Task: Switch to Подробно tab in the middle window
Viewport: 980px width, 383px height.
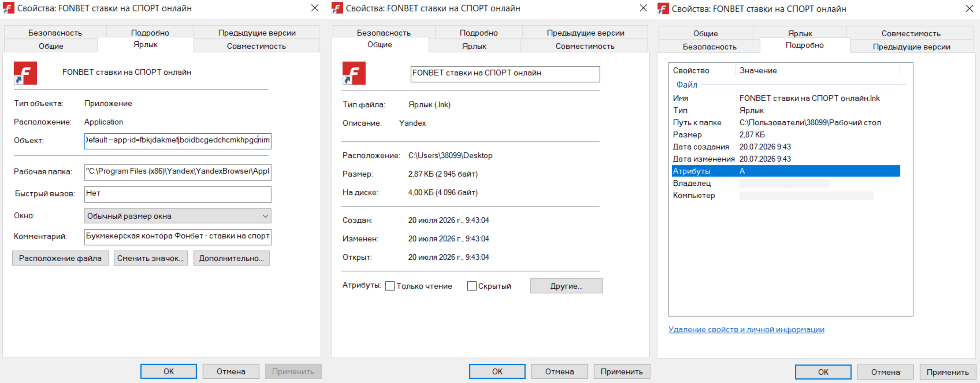Action: pos(479,33)
